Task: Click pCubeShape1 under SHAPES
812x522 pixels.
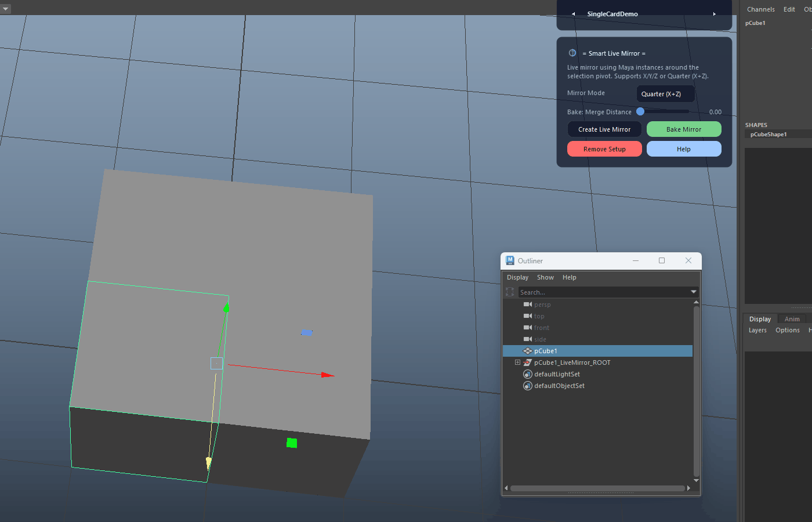Action: point(768,134)
